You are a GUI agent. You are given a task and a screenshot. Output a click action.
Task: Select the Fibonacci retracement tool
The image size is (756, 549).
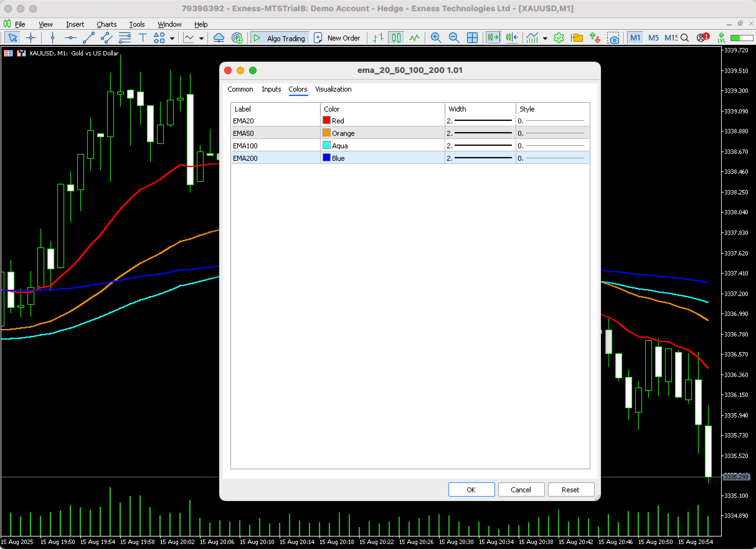(125, 38)
